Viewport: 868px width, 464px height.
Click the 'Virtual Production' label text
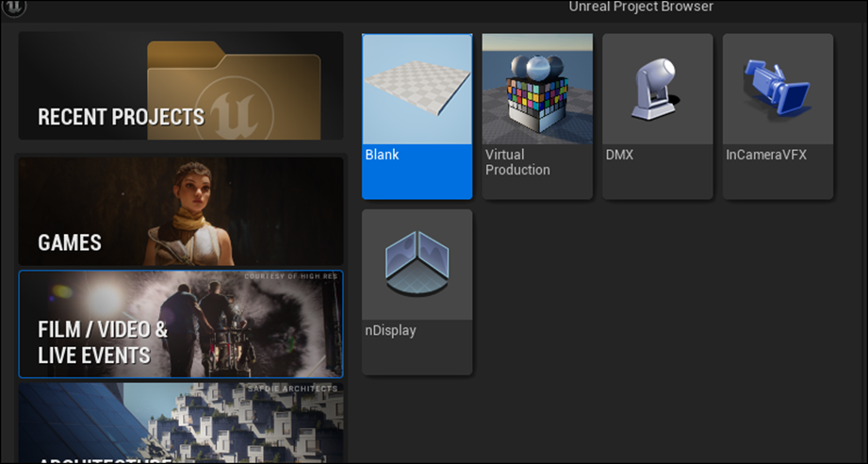[x=518, y=161]
